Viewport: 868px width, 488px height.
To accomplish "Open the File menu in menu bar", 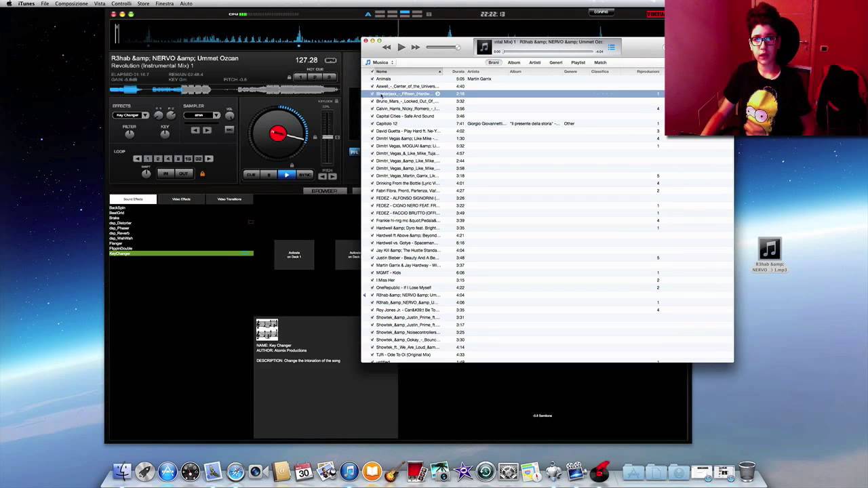I will pos(45,4).
